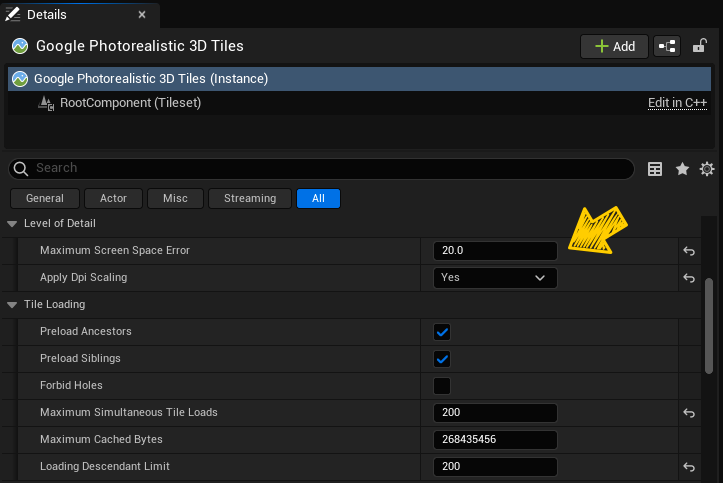Select RootComponent (Tileset) row
723x483 pixels.
tap(359, 103)
